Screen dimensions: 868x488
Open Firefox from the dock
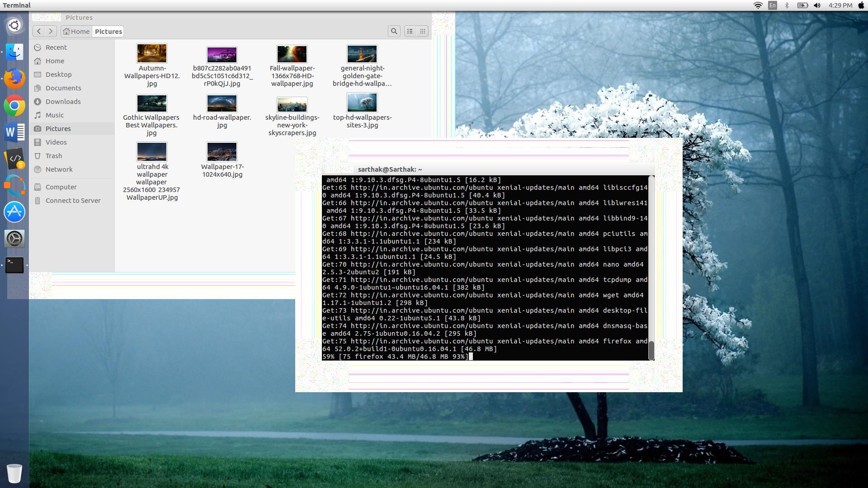[14, 78]
